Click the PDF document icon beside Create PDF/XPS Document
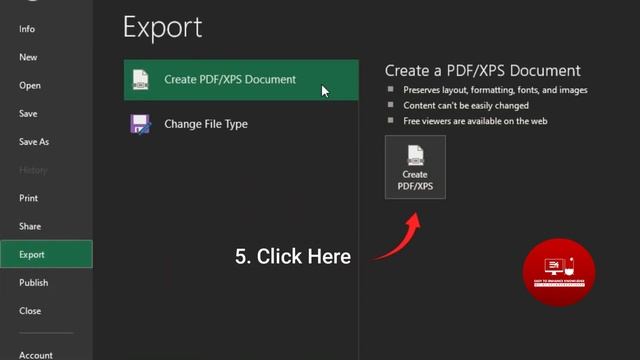Image resolution: width=640 pixels, height=360 pixels. [140, 80]
